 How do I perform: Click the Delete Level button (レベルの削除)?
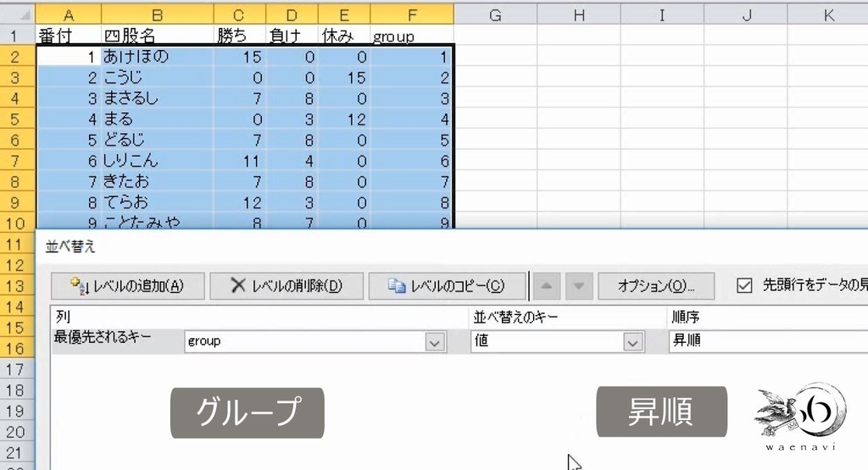tap(287, 286)
